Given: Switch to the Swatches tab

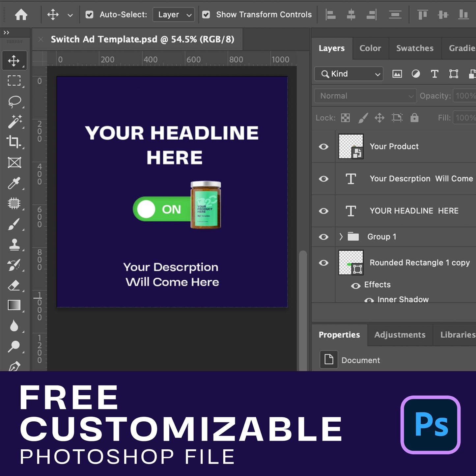Looking at the screenshot, I should 414,48.
